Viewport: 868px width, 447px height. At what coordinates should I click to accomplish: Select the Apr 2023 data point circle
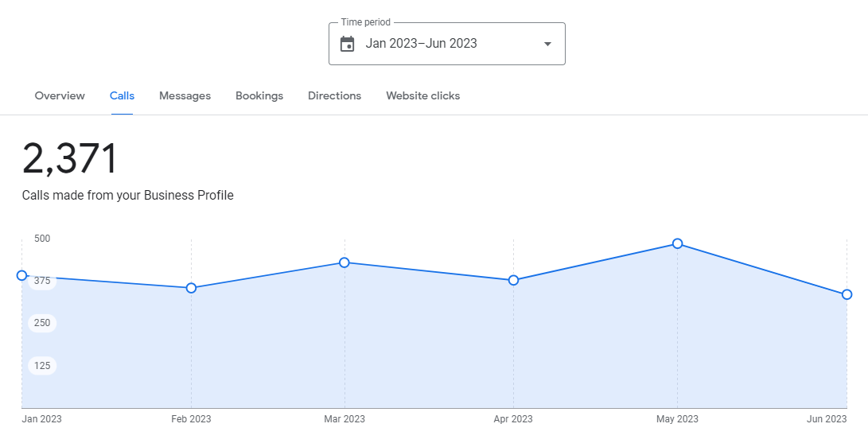[x=513, y=280]
